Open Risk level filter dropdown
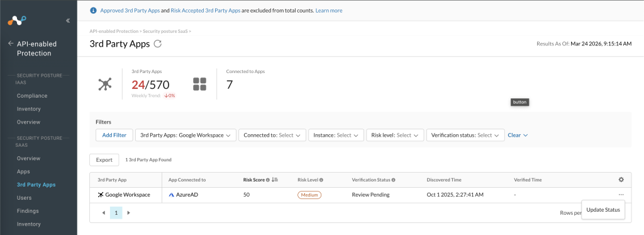 (x=395, y=135)
